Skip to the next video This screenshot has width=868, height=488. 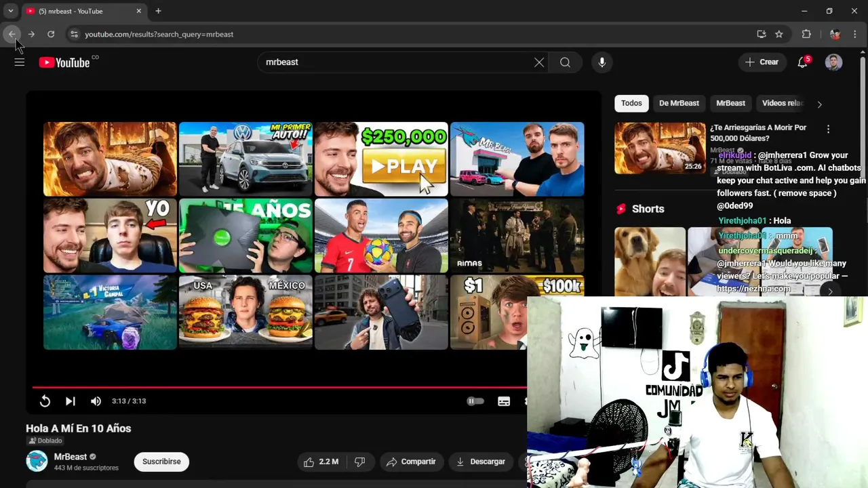pos(70,401)
